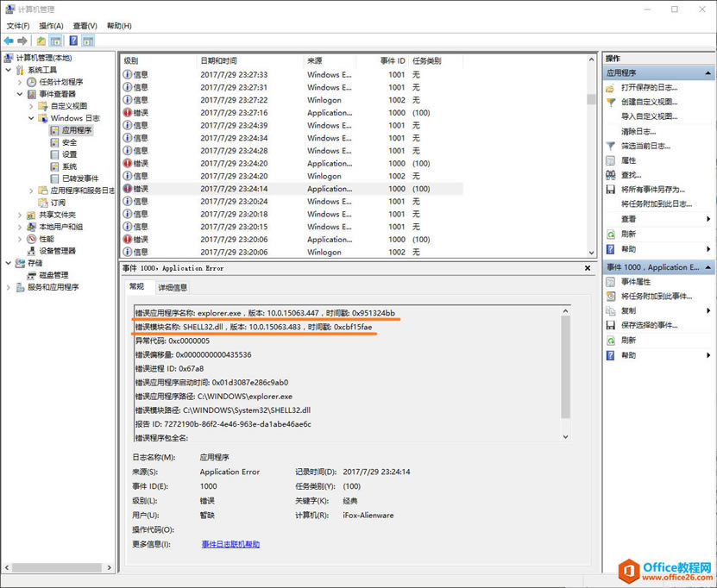The width and height of the screenshot is (717, 588).
Task: Collapse the Windows 日志 tree node
Action: click(x=31, y=118)
